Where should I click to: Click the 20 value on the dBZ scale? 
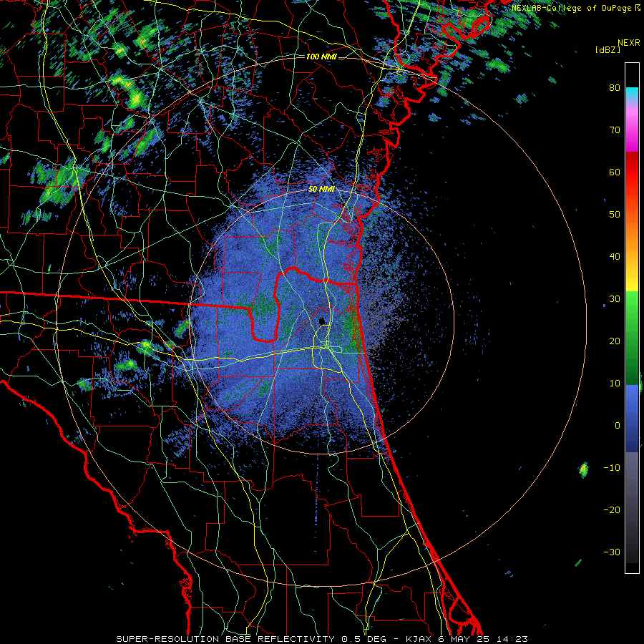[x=615, y=341]
